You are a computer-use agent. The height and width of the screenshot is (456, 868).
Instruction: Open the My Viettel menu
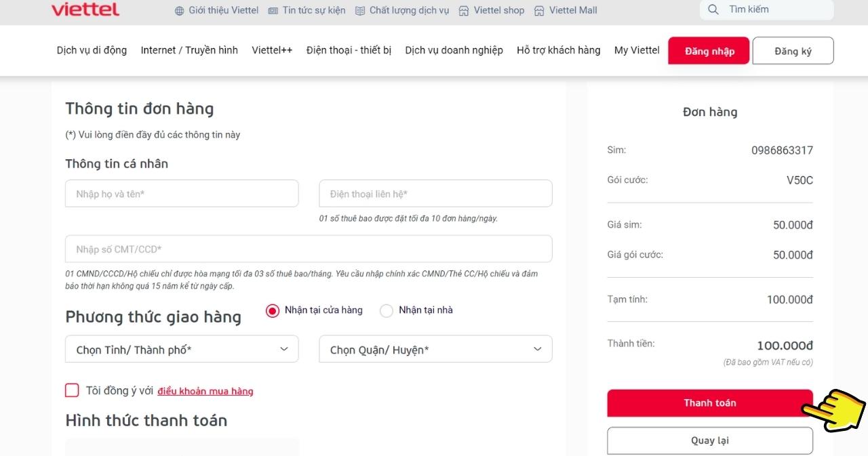(637, 50)
